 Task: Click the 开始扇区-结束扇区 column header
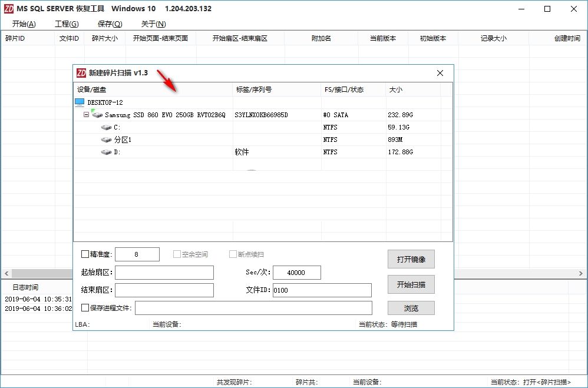pos(240,38)
